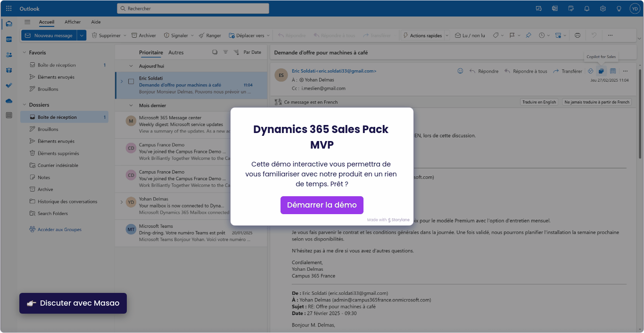This screenshot has width=644, height=333.
Task: Open the Mail icon in left rail
Action: tap(9, 24)
